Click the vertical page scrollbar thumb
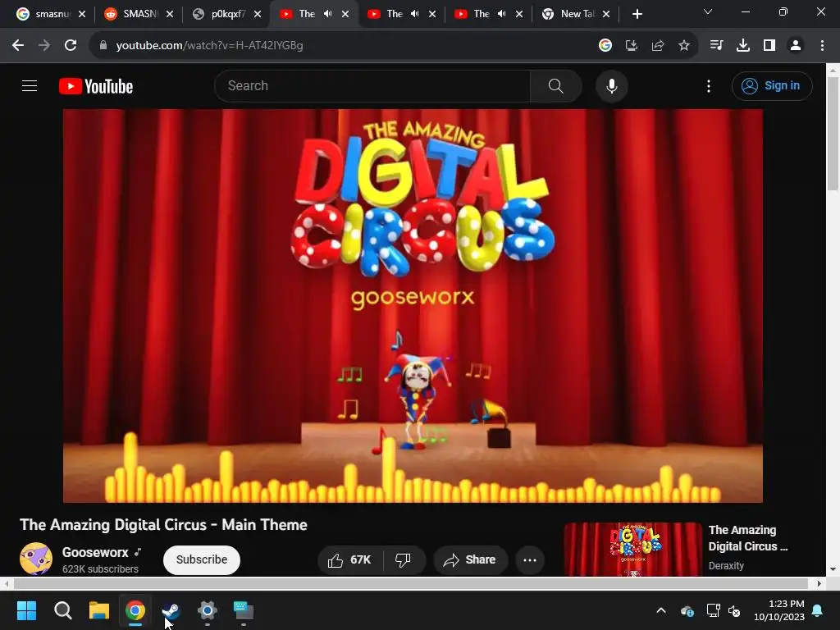The width and height of the screenshot is (840, 630). pos(833,133)
